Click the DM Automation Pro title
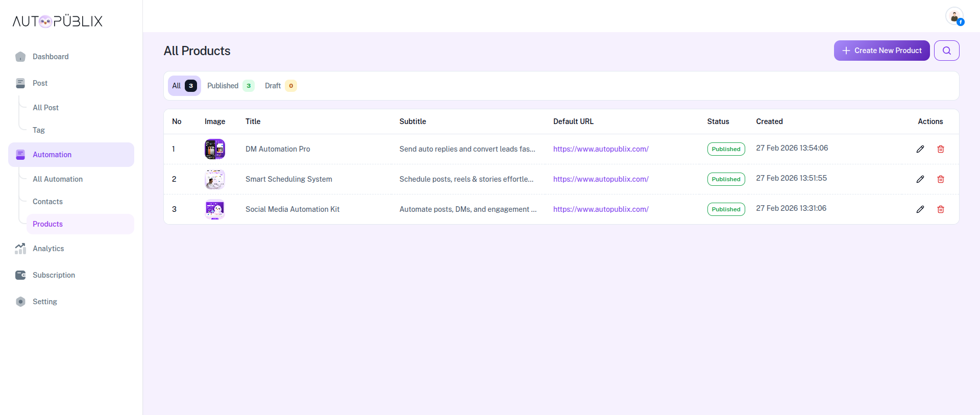980x415 pixels. (278, 149)
